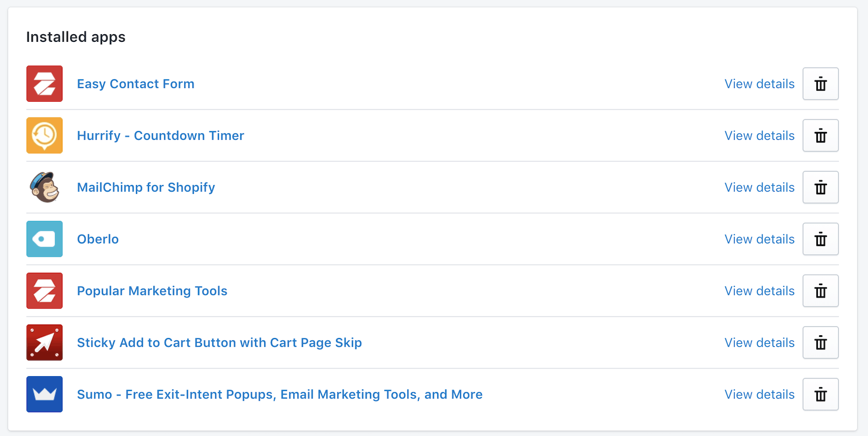
Task: Click the Oberlo blue tag icon
Action: coord(44,239)
